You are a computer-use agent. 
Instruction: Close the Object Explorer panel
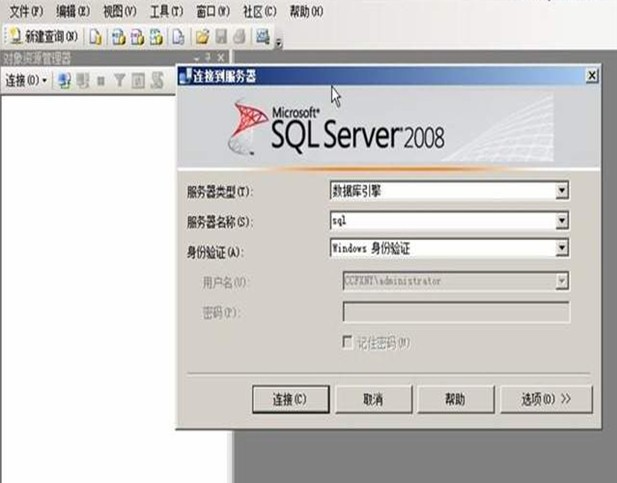[x=221, y=58]
